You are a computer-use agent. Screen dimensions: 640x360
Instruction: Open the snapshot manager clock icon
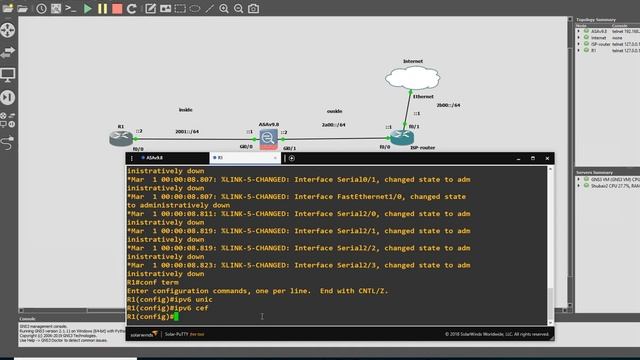tap(41, 8)
